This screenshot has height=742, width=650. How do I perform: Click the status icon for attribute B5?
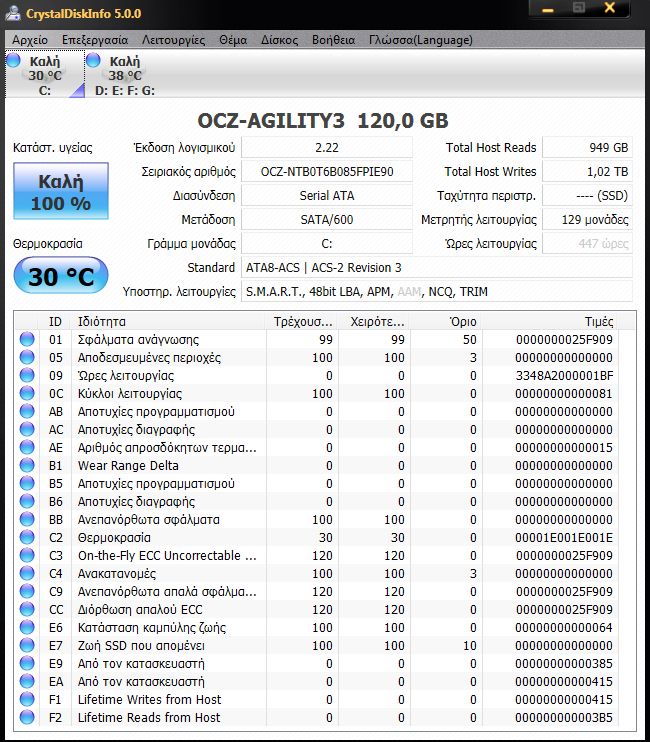[27, 483]
